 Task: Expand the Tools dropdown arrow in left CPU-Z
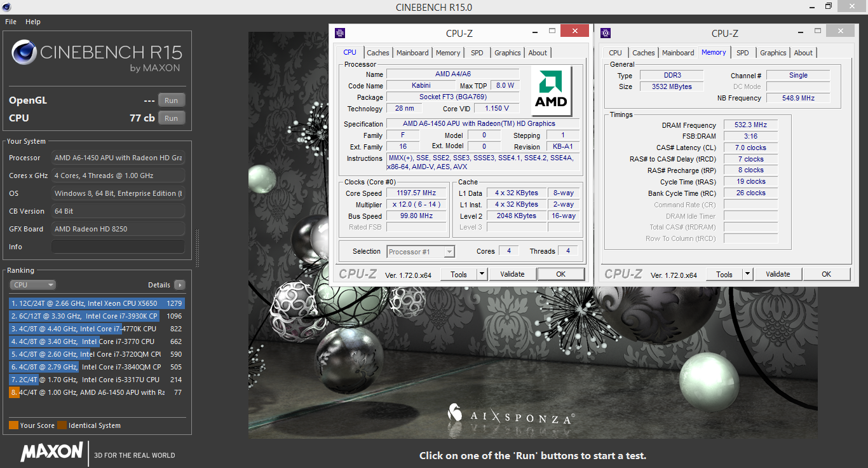click(482, 275)
